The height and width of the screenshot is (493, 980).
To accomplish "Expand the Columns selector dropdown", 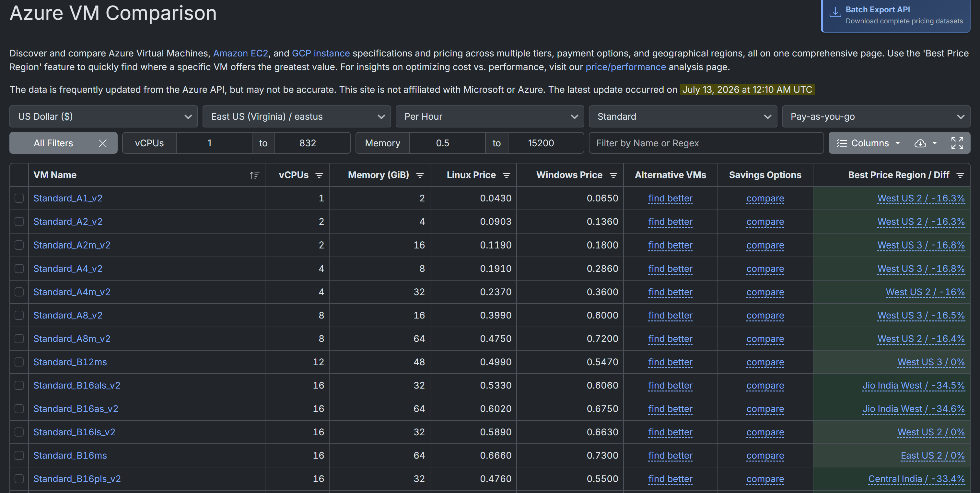I will (x=868, y=143).
